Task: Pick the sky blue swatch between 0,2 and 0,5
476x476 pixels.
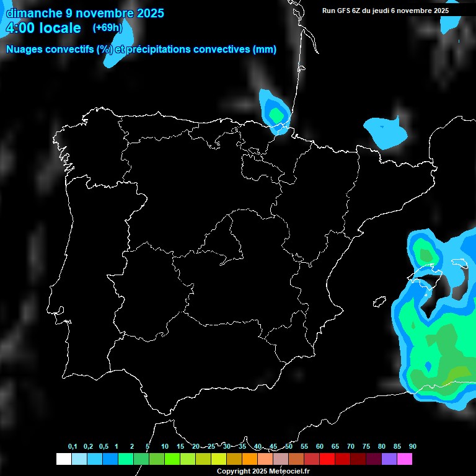Action: pos(95,459)
